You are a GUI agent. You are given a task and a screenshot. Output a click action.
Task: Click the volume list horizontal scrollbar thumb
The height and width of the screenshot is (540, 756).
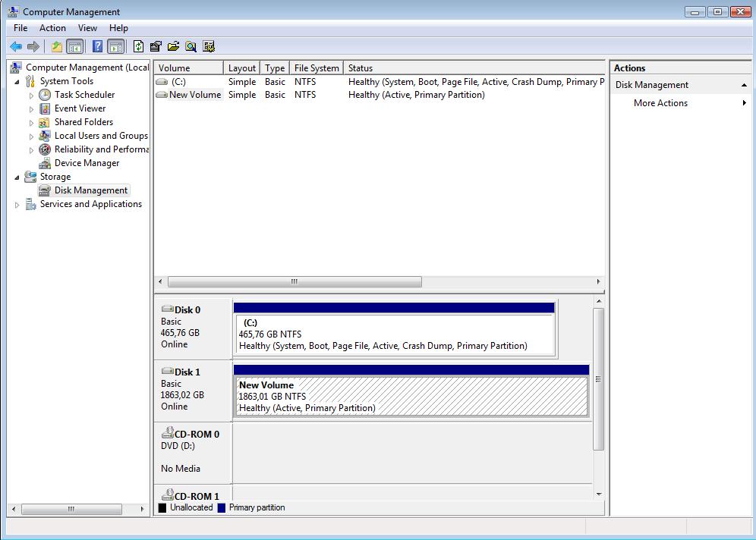point(295,281)
